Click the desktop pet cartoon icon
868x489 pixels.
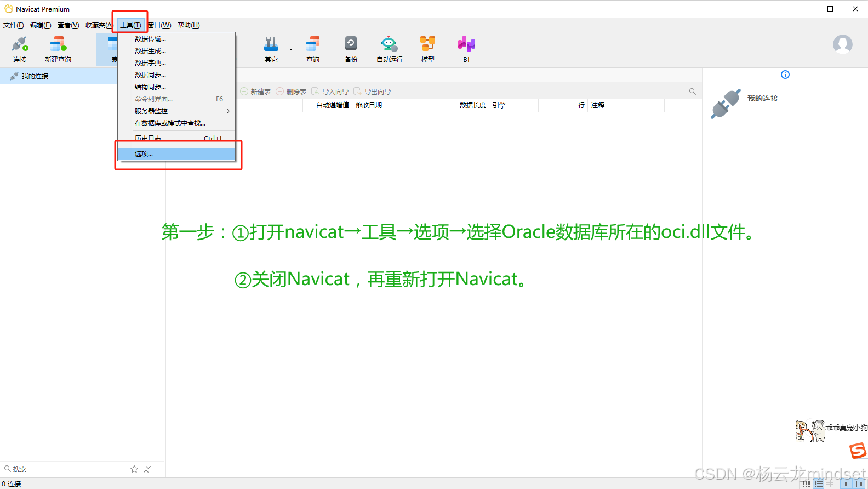(x=810, y=431)
